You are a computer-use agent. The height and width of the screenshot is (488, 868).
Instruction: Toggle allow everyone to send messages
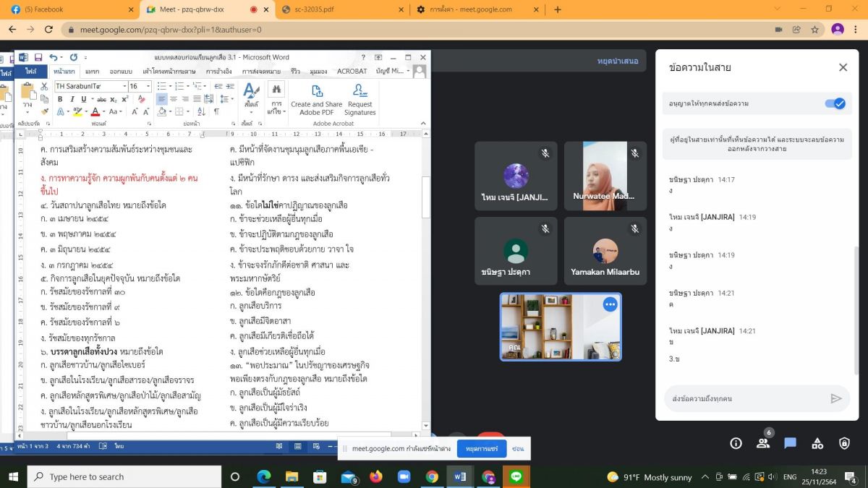coord(835,103)
